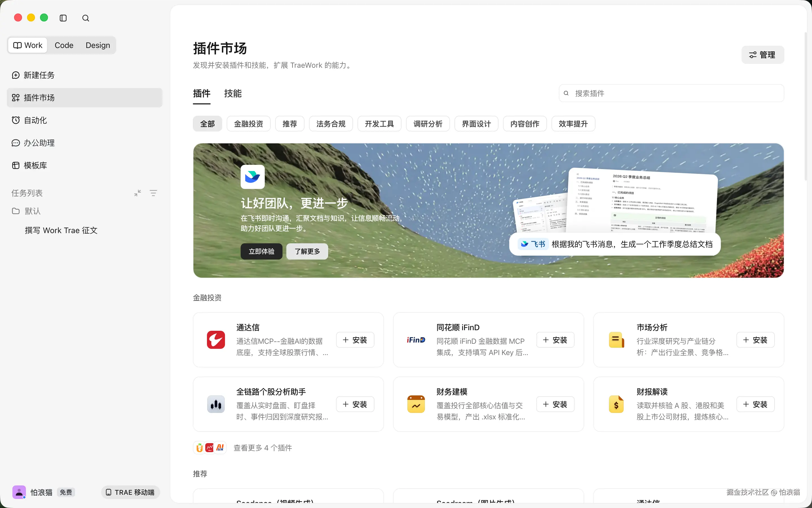Expand 查看更多 4 个插件

coord(263,448)
